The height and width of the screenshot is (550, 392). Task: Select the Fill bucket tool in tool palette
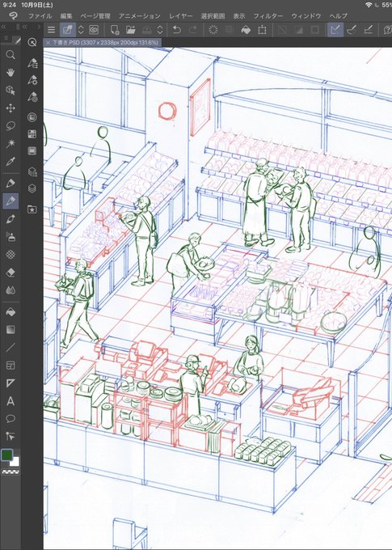click(x=11, y=312)
